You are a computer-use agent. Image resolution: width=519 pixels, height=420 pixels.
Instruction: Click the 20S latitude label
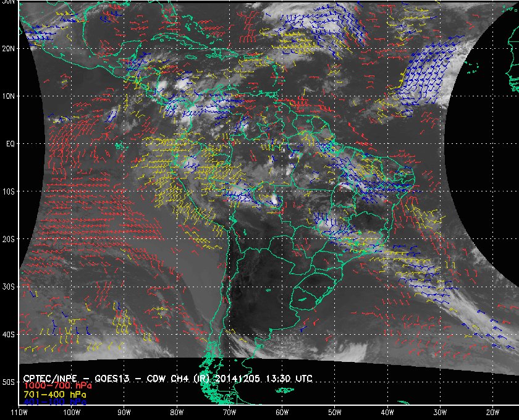(x=8, y=239)
